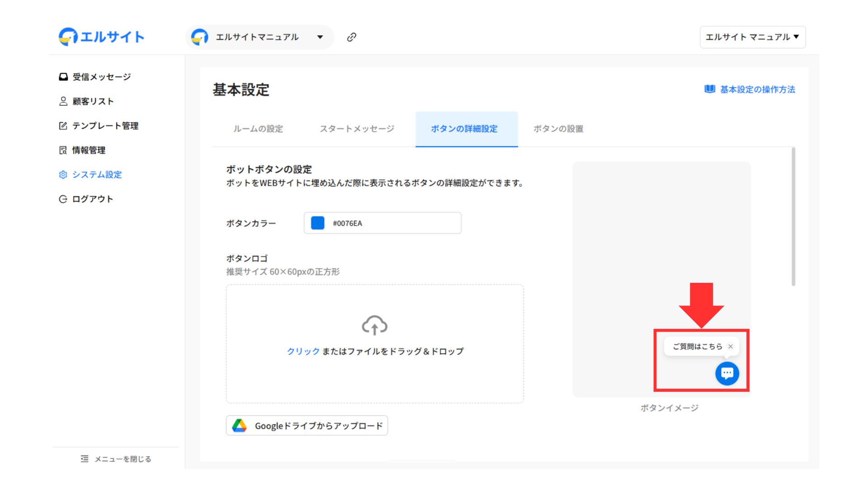Viewport: 868px width, 488px height.
Task: Open the account dropdown at top right
Action: pyautogui.click(x=752, y=37)
